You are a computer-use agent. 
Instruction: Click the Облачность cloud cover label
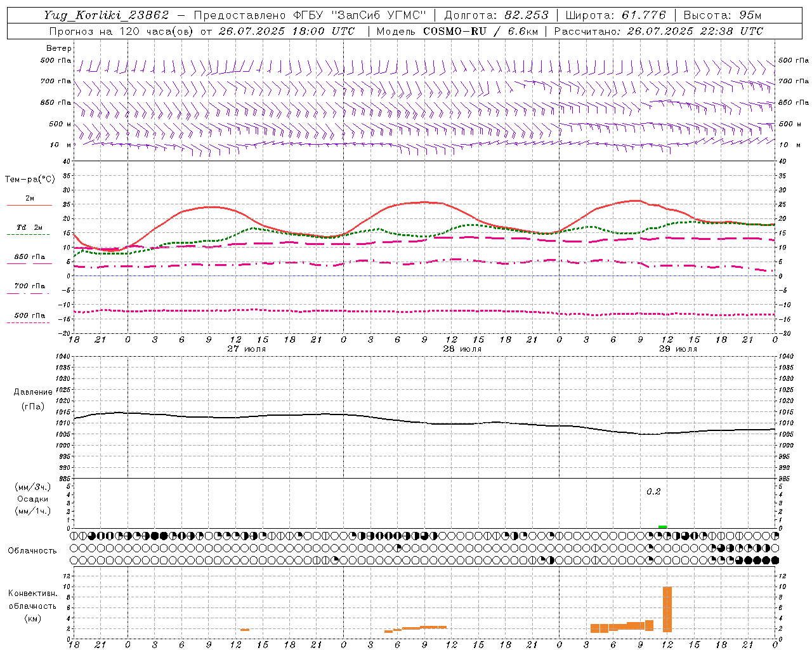click(32, 551)
